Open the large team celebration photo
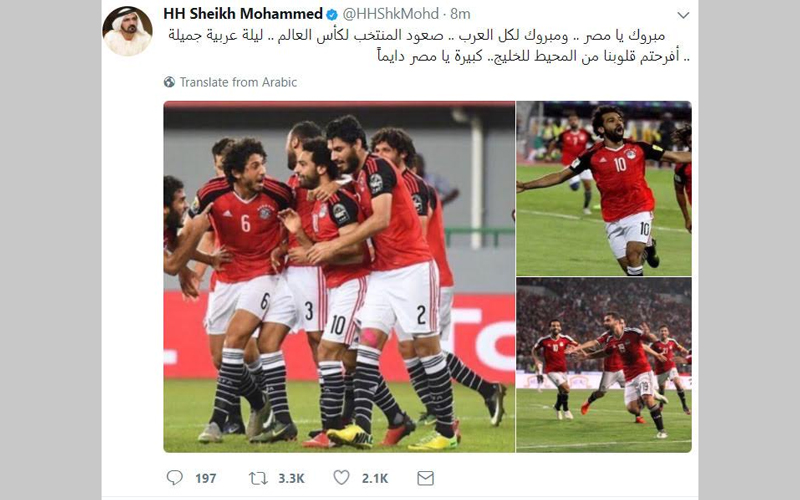This screenshot has height=500, width=800. coord(339,277)
